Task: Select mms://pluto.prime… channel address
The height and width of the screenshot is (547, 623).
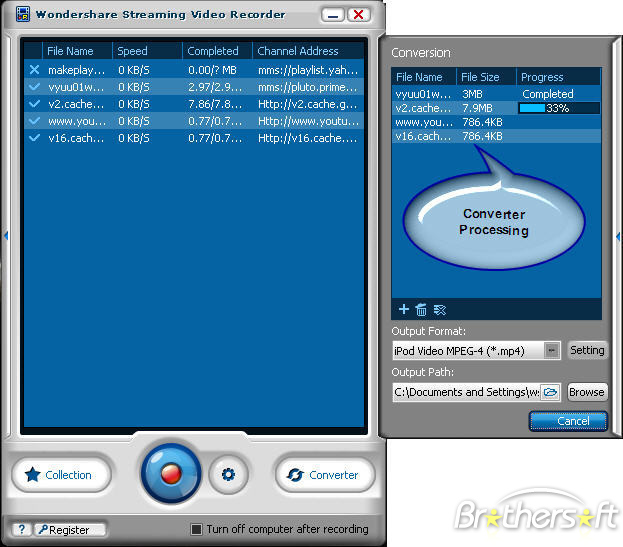Action: (x=308, y=87)
